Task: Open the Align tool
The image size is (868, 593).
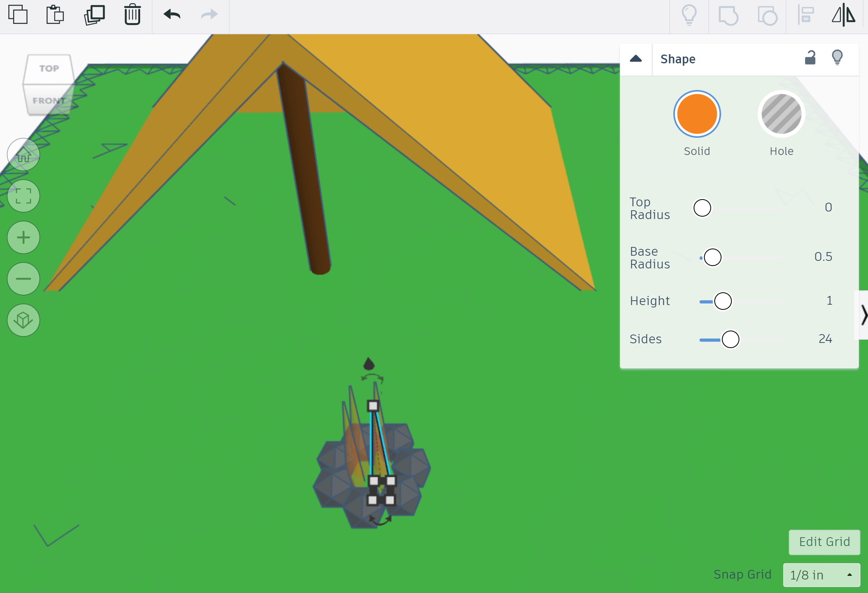Action: point(805,16)
